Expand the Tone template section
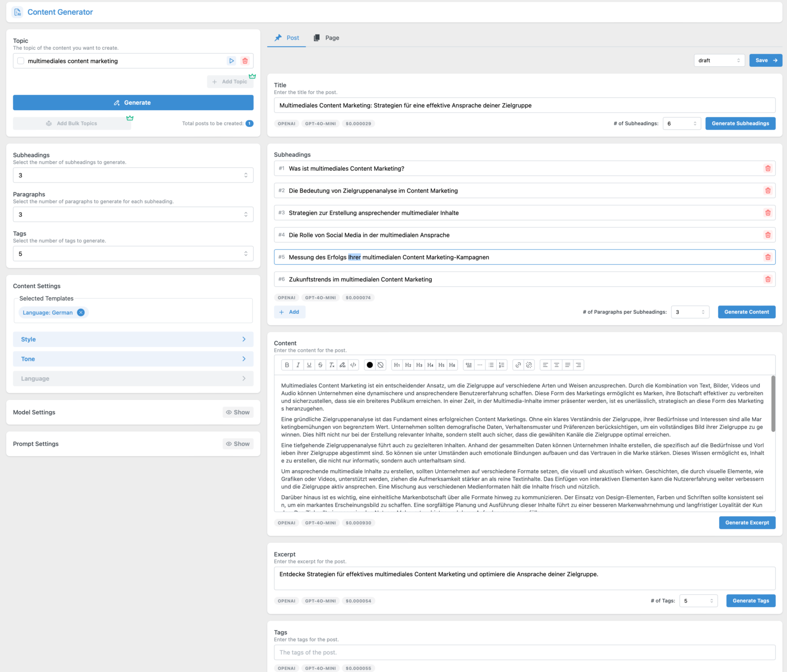The width and height of the screenshot is (787, 672). [x=133, y=359]
